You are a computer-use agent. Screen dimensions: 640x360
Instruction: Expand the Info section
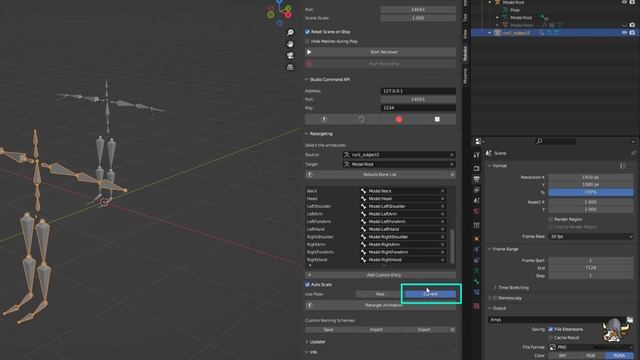coord(307,352)
